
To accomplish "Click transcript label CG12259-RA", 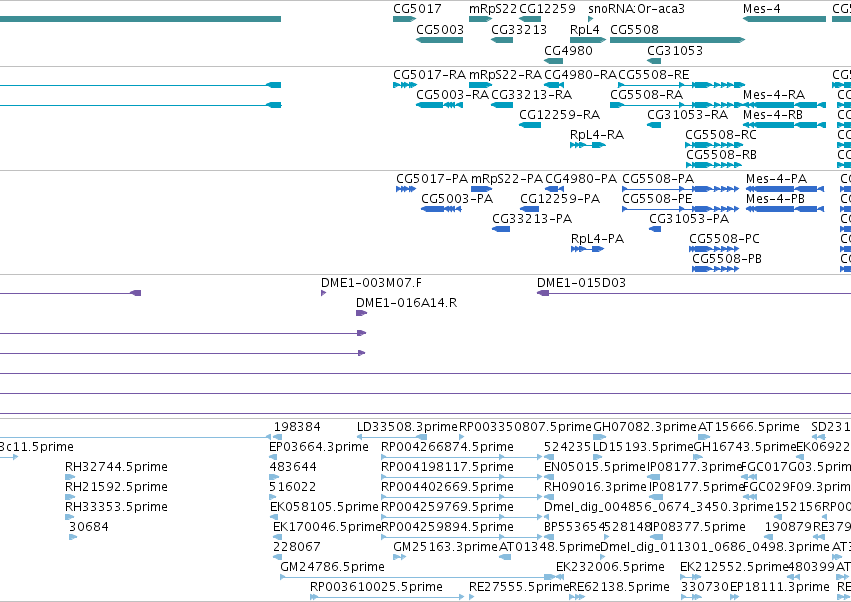I will (559, 115).
